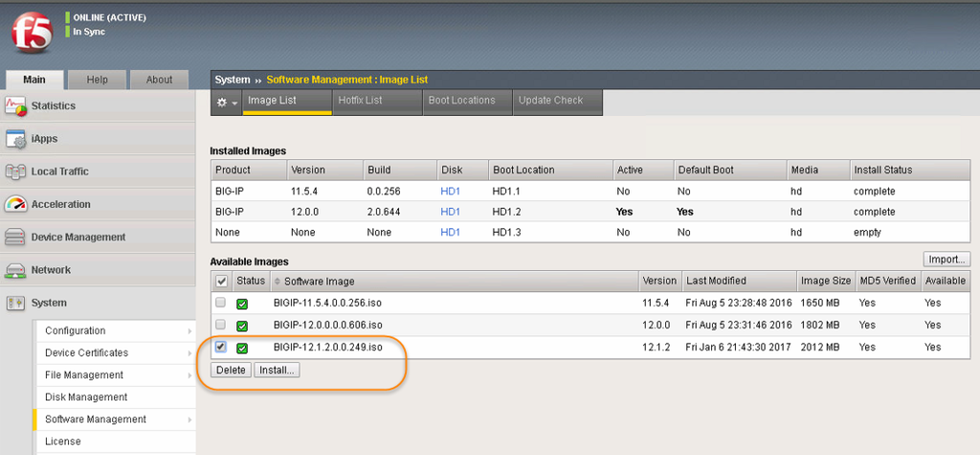Click green status icon for BIGIP-11.5.4.0.0.256.iso

[x=242, y=304]
